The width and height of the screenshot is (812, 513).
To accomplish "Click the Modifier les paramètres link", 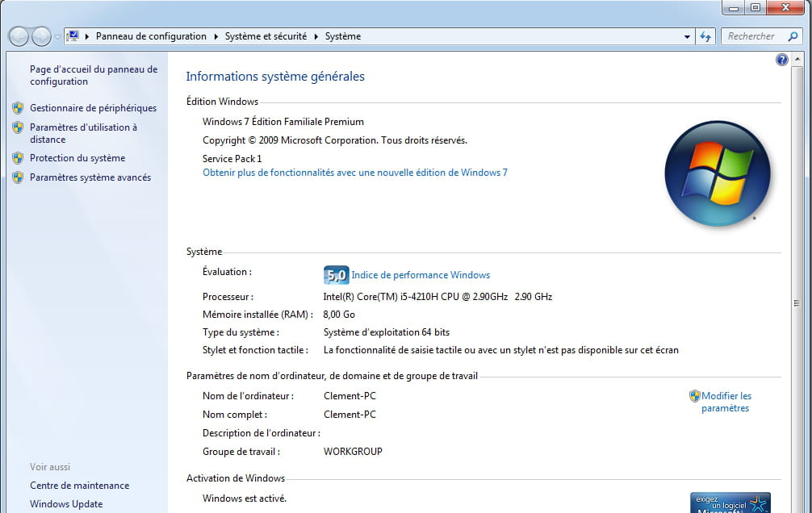I will [726, 402].
